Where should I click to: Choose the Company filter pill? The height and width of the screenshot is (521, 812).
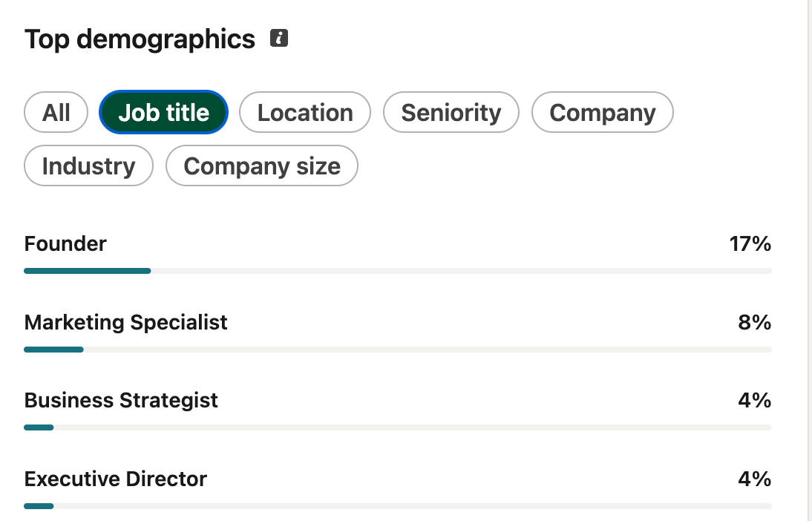(602, 112)
